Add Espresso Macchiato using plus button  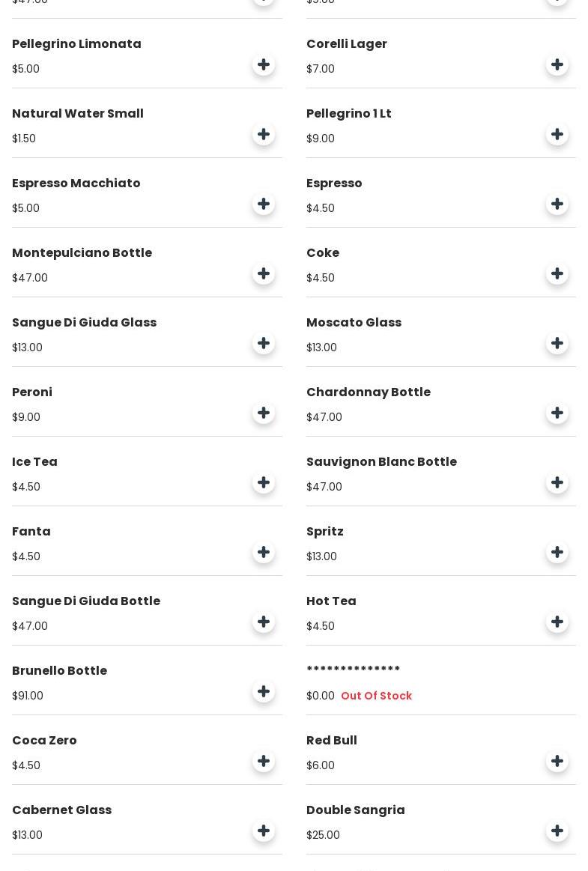tap(264, 204)
